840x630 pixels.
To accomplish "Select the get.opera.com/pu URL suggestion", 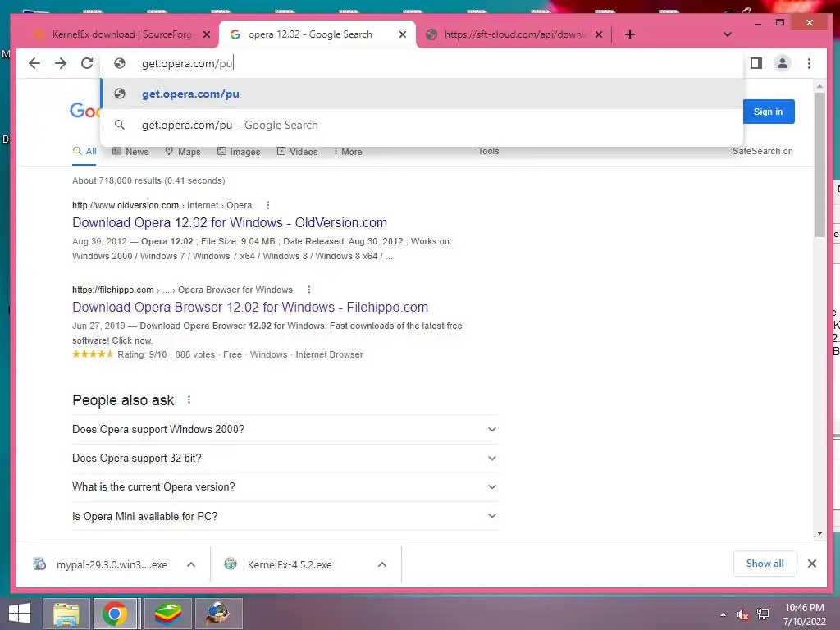I will click(422, 94).
